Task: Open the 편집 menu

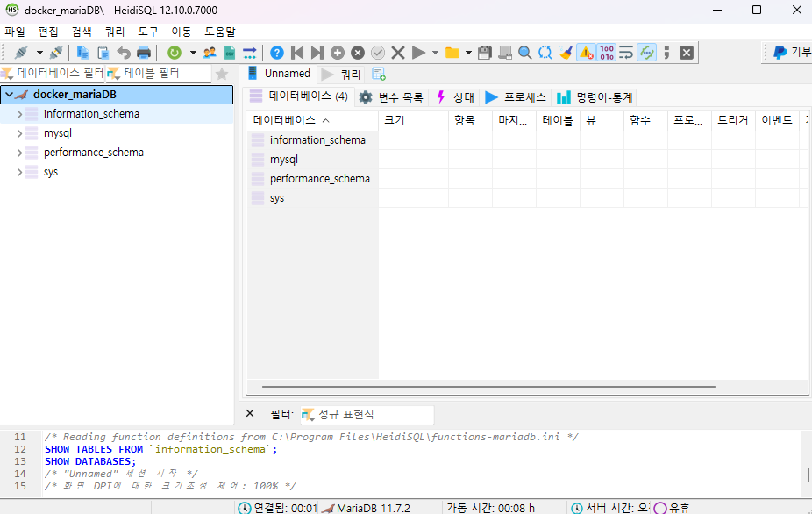Action: (x=48, y=32)
